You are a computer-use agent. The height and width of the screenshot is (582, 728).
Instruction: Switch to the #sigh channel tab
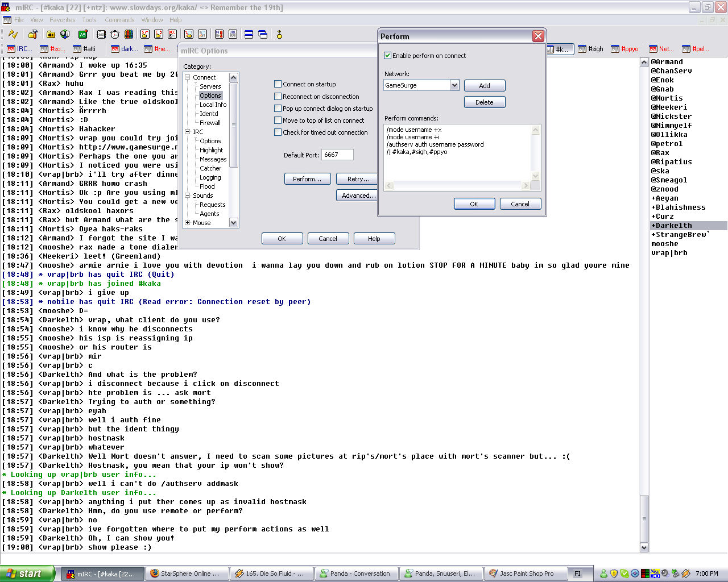(x=591, y=49)
